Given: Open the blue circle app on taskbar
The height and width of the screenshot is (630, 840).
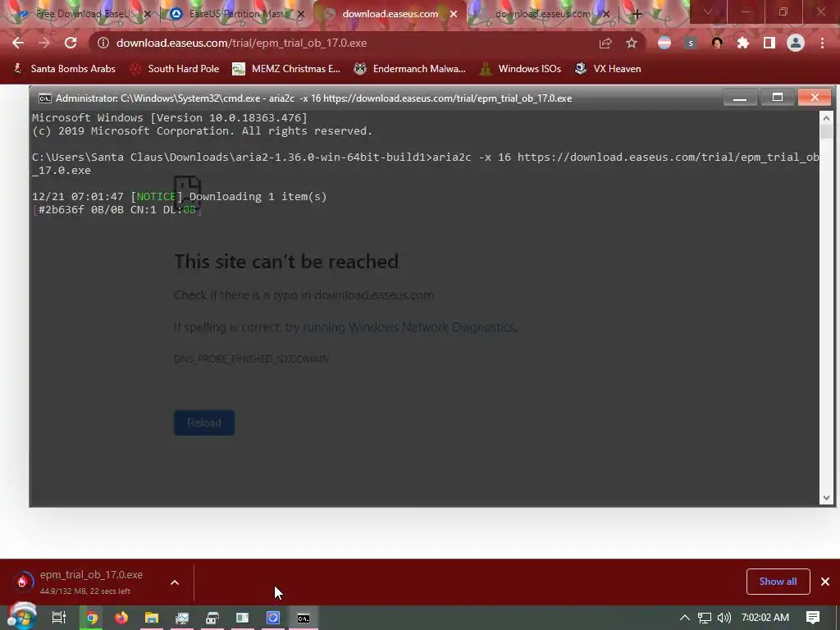Looking at the screenshot, I should point(272,618).
